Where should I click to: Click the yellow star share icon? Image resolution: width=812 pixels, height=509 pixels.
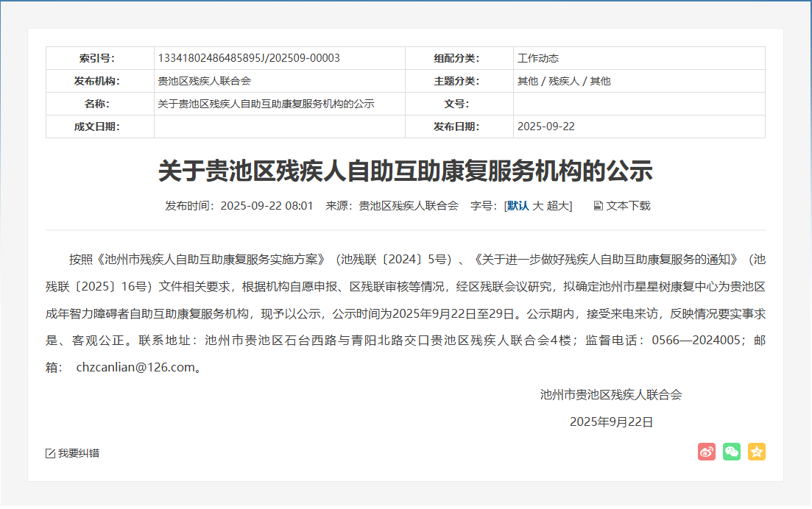pos(756,452)
